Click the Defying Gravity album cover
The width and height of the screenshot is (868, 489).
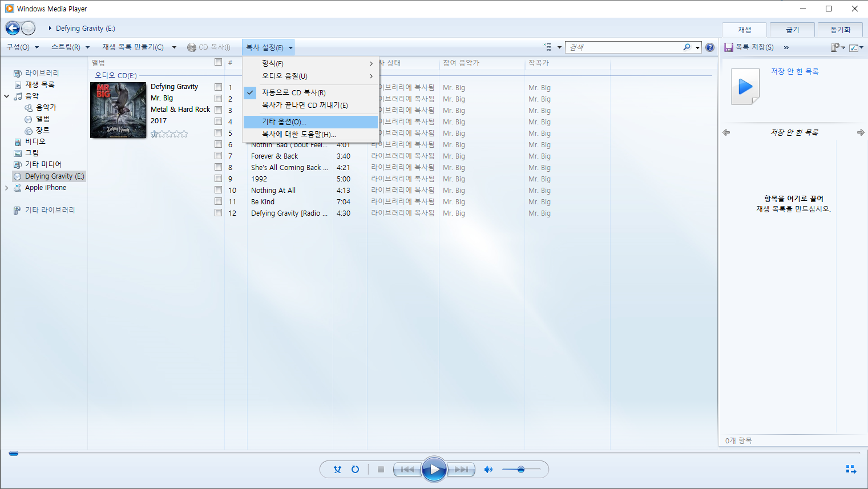coord(118,110)
